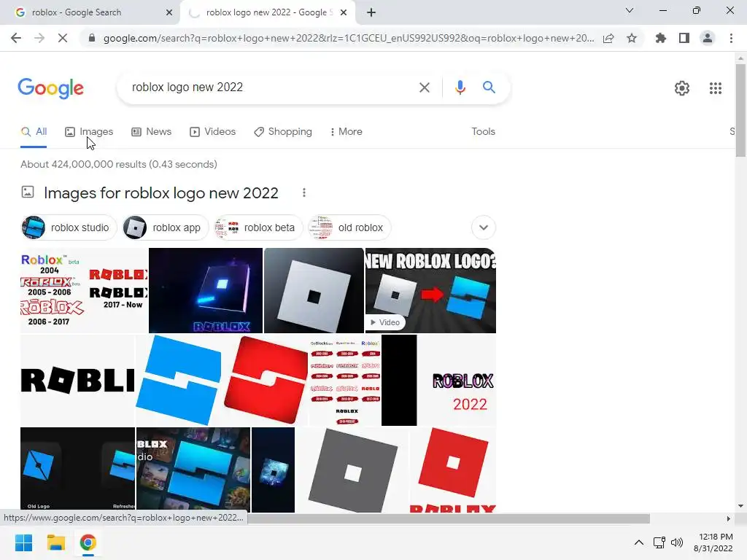Open red Roblox square logo image
The width and height of the screenshot is (747, 560).
452,470
